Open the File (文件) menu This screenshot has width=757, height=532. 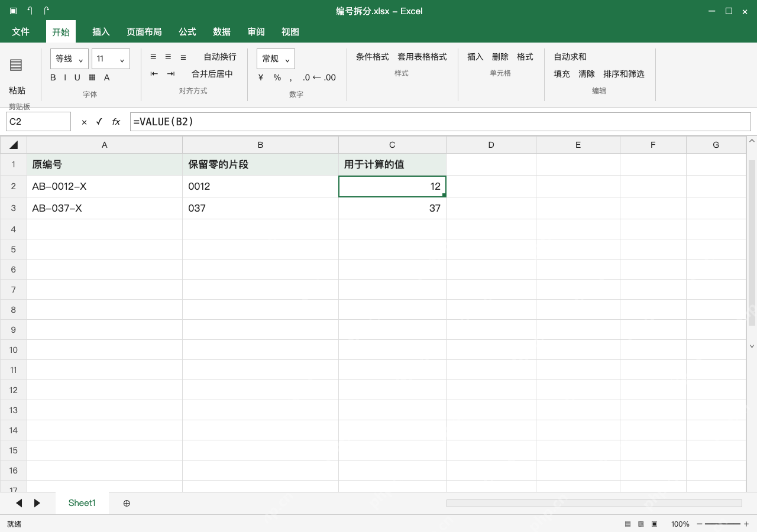coord(21,32)
